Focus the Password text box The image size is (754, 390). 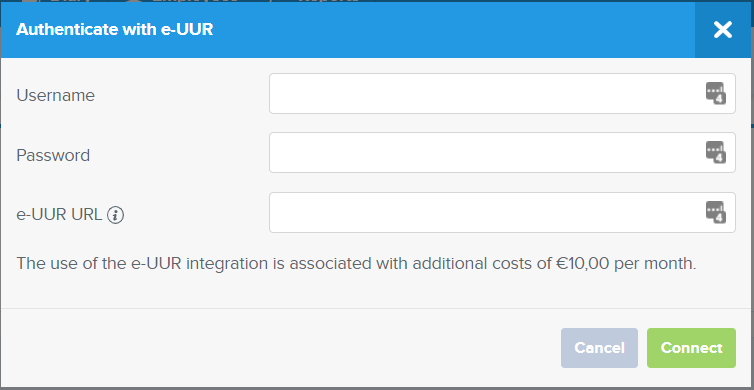502,152
